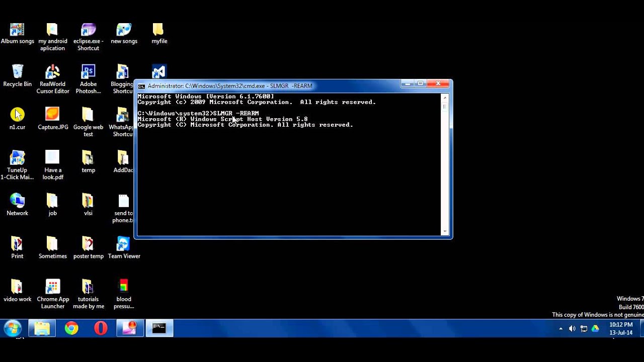
Task: Launch eclipse.exe shortcut on desktop
Action: click(x=88, y=37)
